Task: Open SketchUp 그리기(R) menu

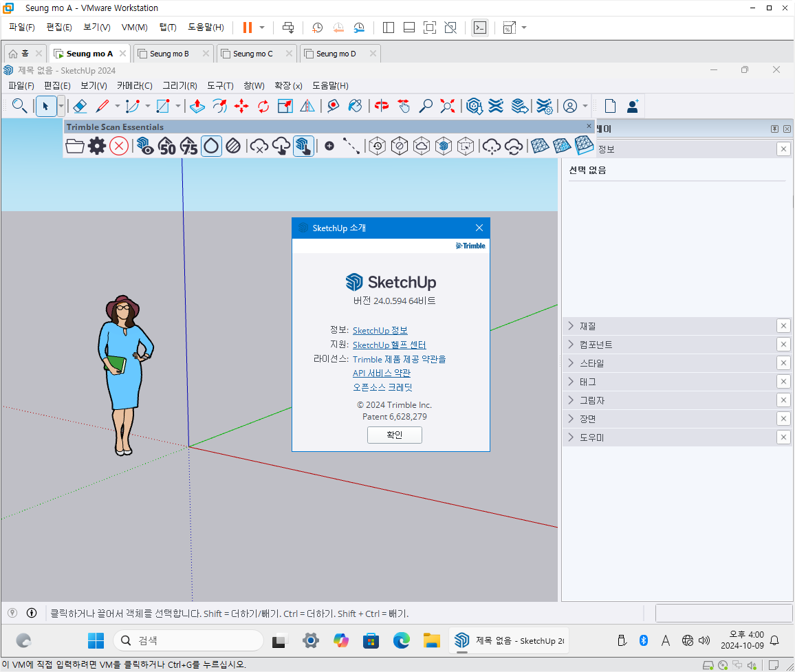Action: pyautogui.click(x=179, y=86)
